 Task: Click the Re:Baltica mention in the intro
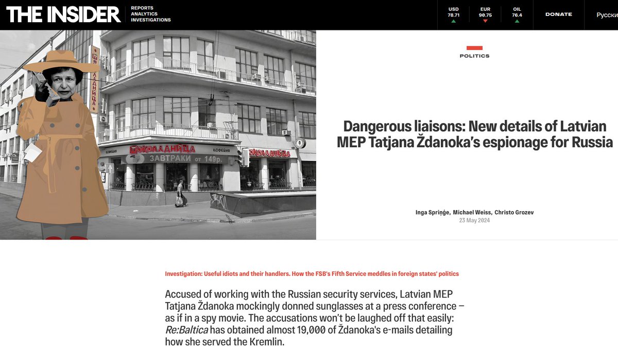(x=186, y=330)
